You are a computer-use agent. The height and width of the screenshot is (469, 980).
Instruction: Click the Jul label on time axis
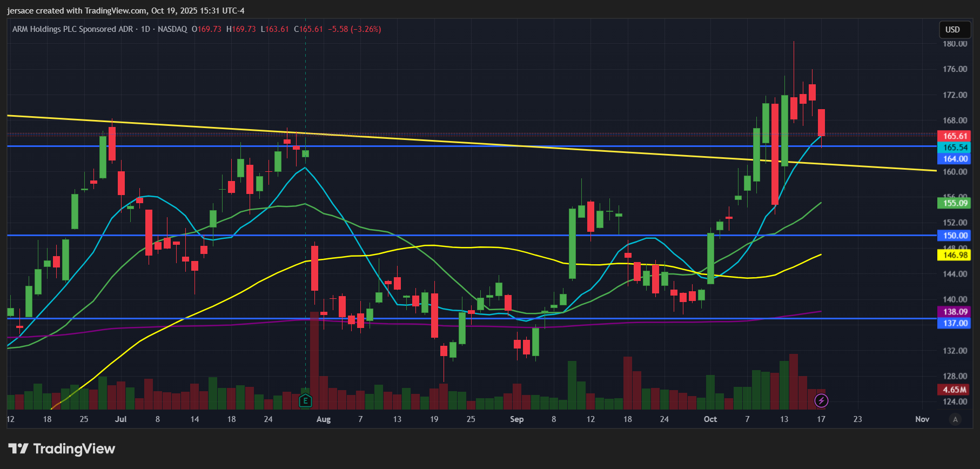click(120, 419)
